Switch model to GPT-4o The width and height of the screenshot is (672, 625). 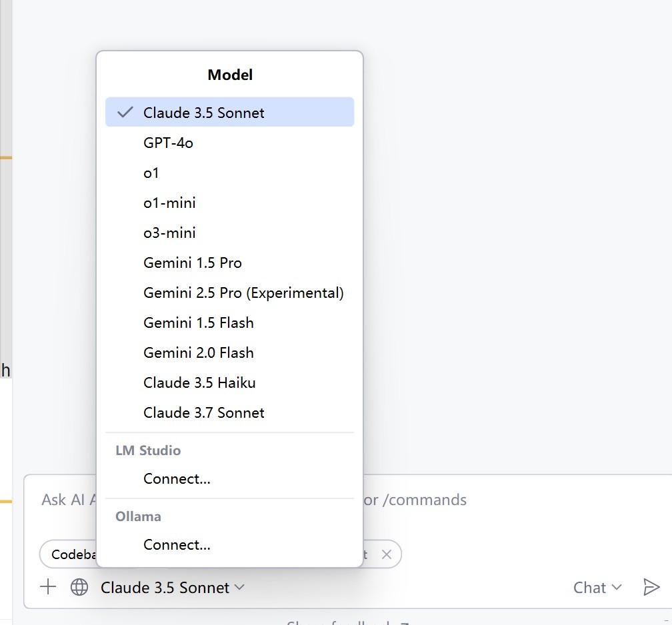point(168,143)
